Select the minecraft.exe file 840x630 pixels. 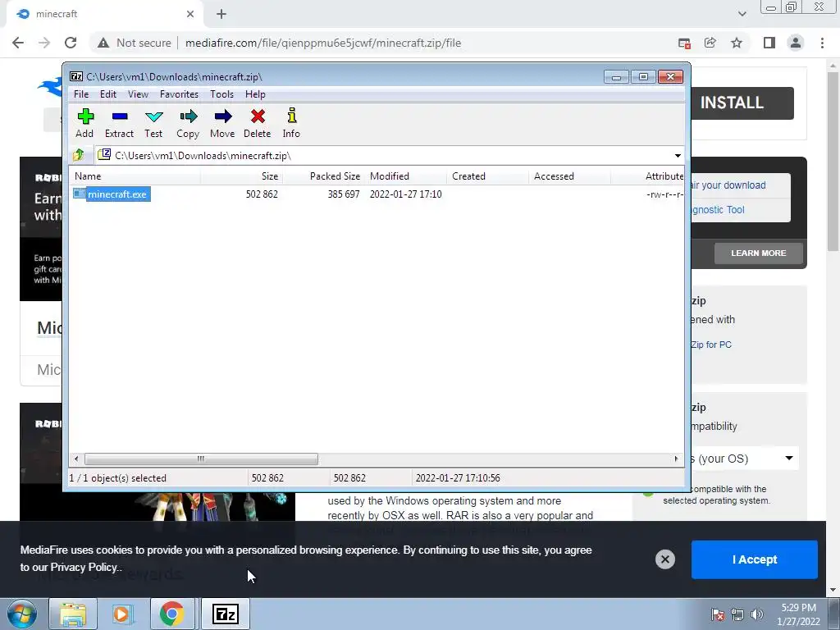pyautogui.click(x=112, y=194)
